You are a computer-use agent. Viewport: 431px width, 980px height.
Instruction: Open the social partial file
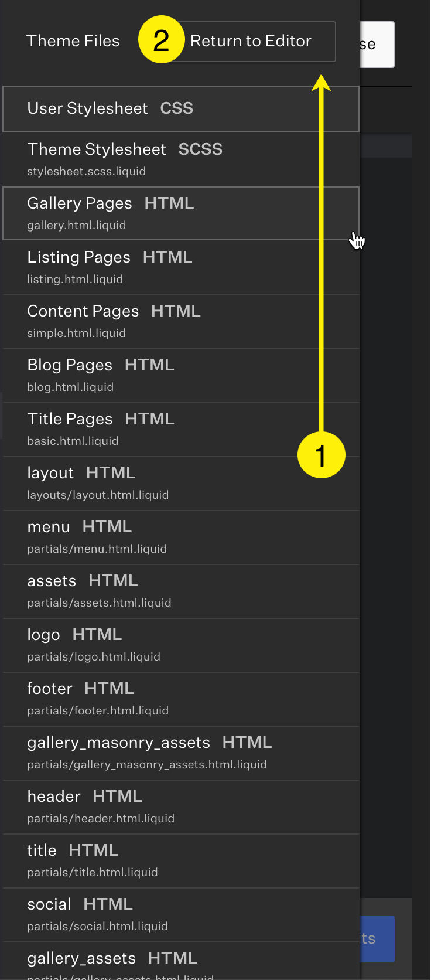(x=181, y=915)
